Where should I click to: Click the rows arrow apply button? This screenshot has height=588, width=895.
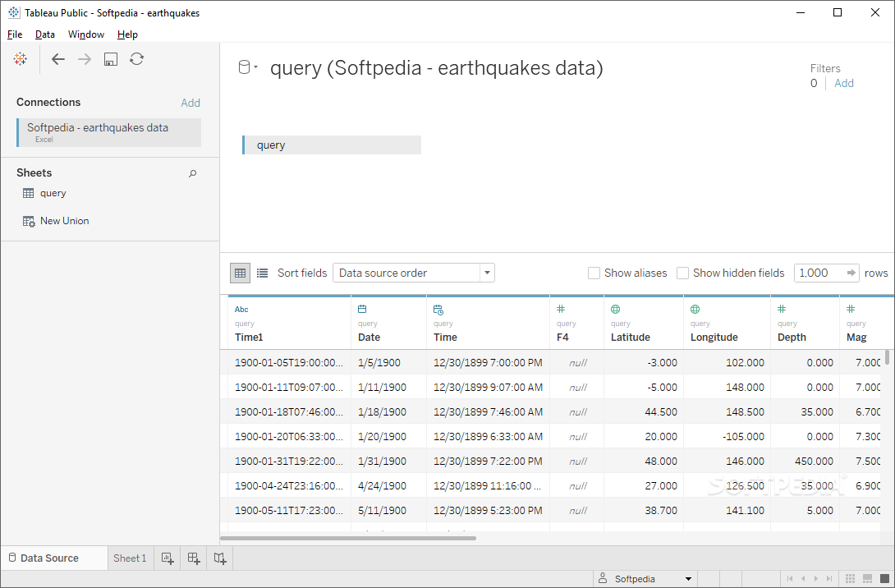tap(851, 273)
